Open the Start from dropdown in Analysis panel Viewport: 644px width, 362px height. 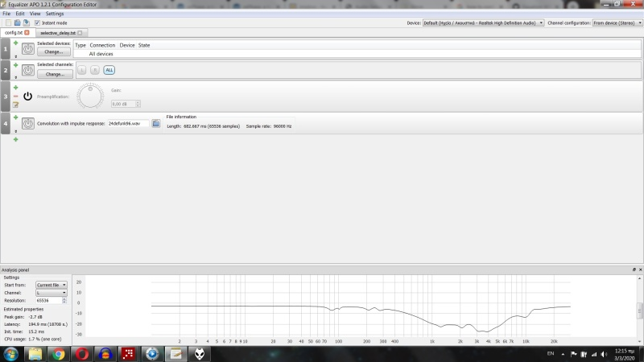(52, 285)
